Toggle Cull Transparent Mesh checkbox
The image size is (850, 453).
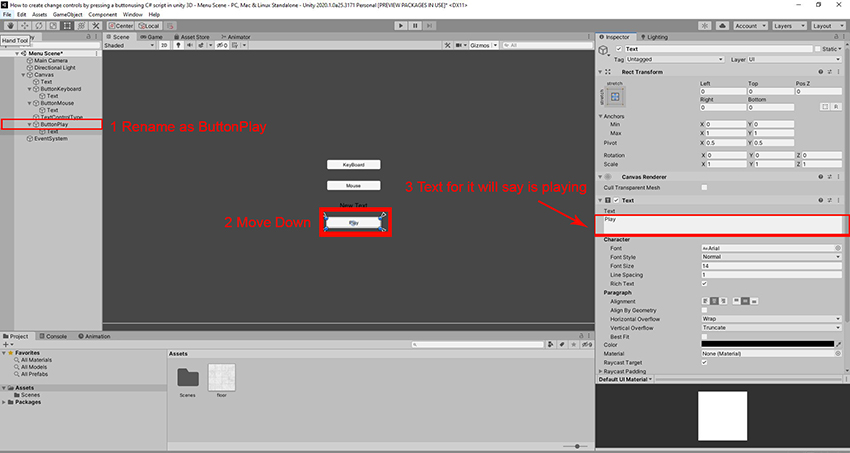(x=704, y=187)
